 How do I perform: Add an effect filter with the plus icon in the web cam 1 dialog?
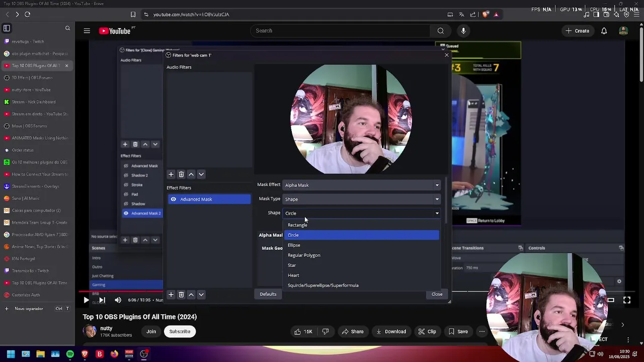[x=171, y=295]
